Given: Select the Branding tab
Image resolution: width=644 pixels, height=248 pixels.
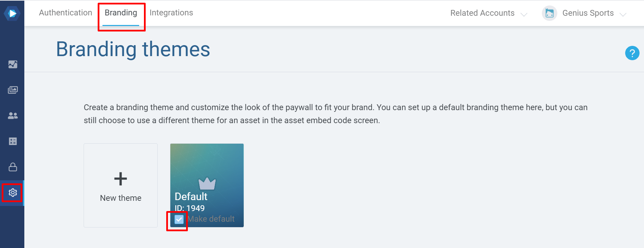Looking at the screenshot, I should tap(121, 13).
